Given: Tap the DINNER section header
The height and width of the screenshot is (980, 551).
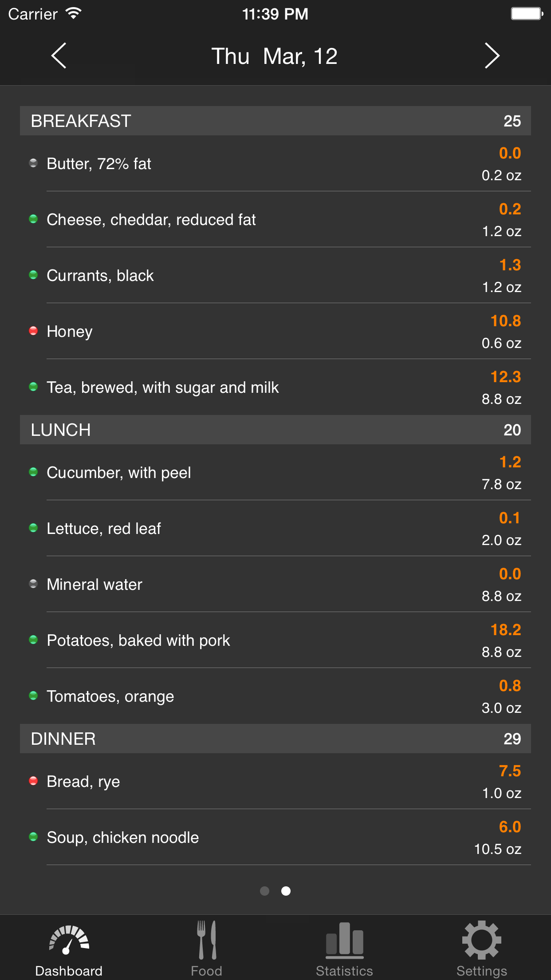Looking at the screenshot, I should 275,739.
